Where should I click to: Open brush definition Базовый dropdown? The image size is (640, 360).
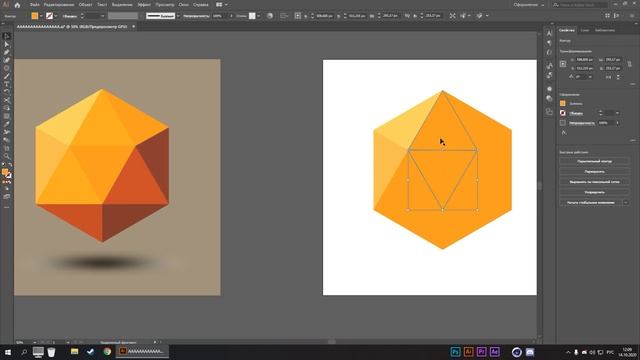point(178,16)
